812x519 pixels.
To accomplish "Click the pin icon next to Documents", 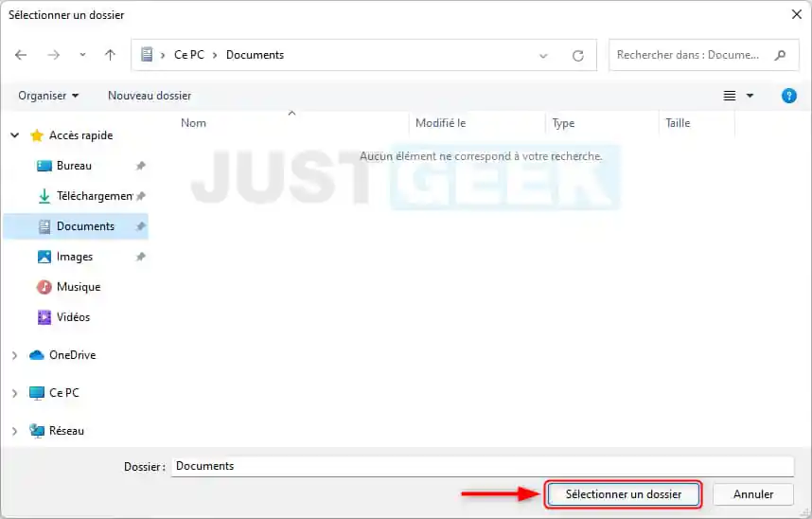I will 140,226.
